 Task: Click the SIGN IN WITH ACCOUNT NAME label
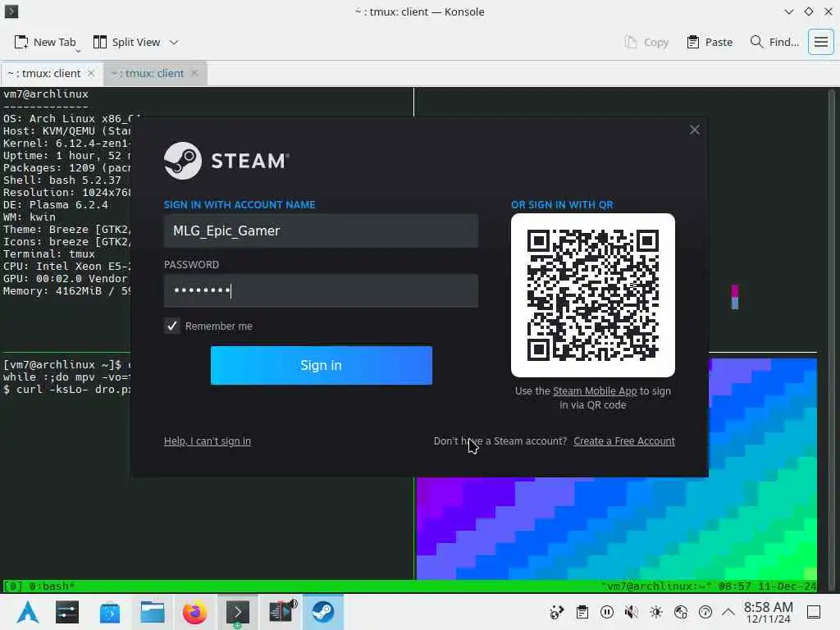point(240,204)
